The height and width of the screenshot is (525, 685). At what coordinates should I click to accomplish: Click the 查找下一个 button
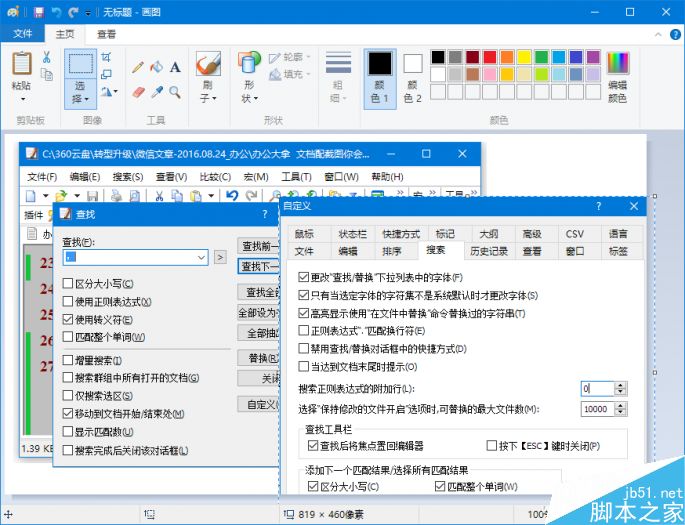click(259, 266)
